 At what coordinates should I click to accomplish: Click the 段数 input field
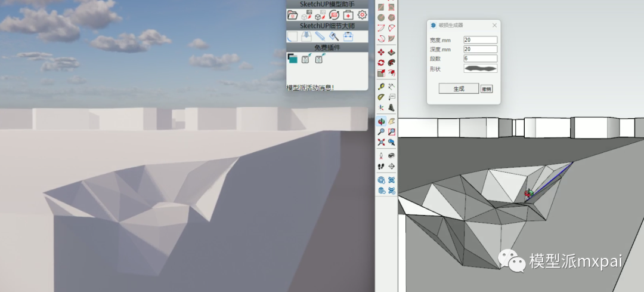pos(480,59)
